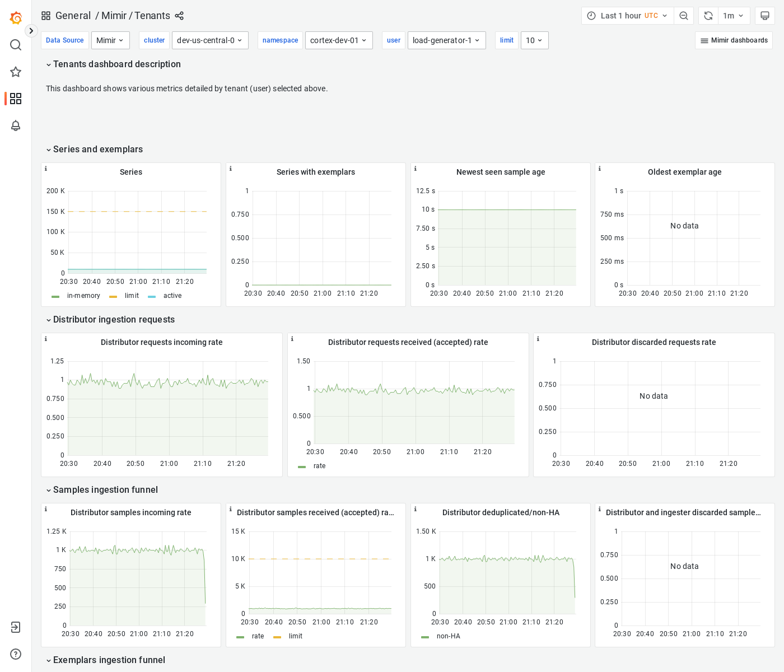Open the Alerting section
This screenshot has width=784, height=672.
(x=16, y=126)
